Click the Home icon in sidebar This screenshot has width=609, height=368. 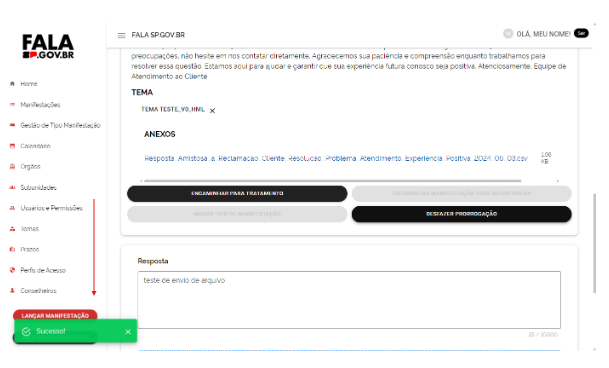[12, 84]
